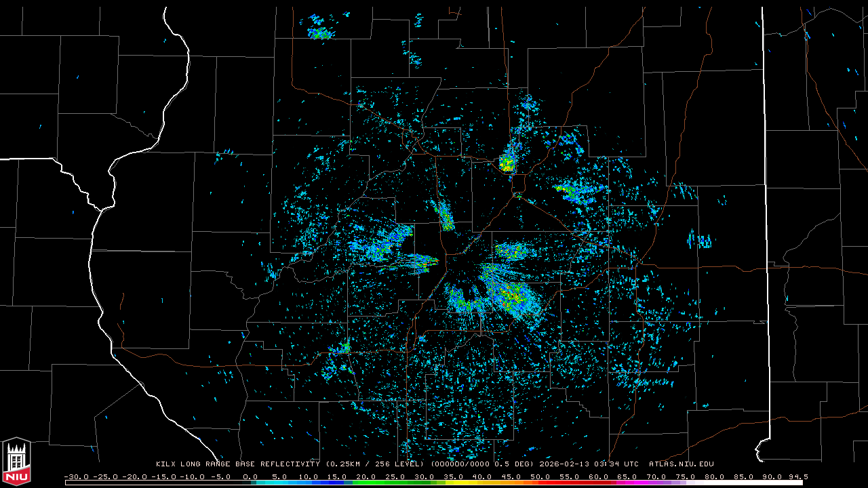Viewport: 868px width, 488px height.
Task: Click the ATLAS.NIU.EDU link text
Action: tap(681, 464)
